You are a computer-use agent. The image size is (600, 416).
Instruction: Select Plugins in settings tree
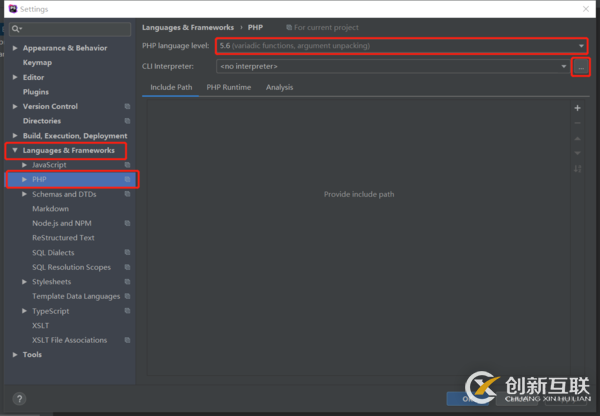[x=36, y=92]
